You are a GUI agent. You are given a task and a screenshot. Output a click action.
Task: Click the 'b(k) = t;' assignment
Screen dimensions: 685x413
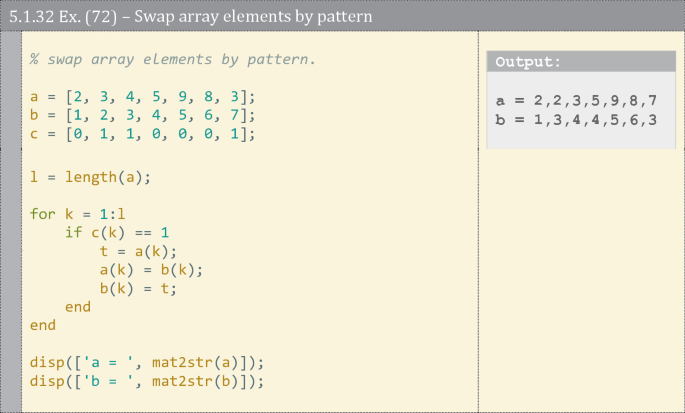pos(138,288)
